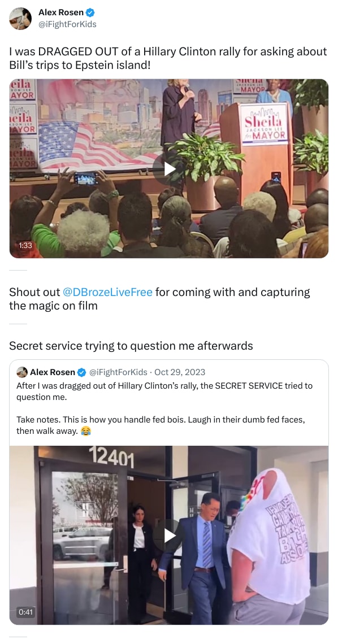The height and width of the screenshot is (644, 338).
Task: Select the 1:33 duration label on rally video
Action: [25, 245]
